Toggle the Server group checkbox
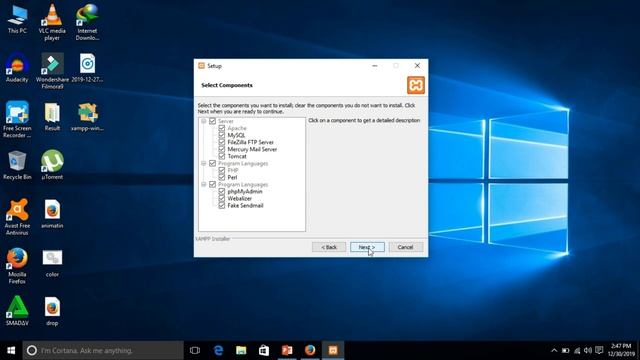This screenshot has height=360, width=640. pyautogui.click(x=212, y=121)
